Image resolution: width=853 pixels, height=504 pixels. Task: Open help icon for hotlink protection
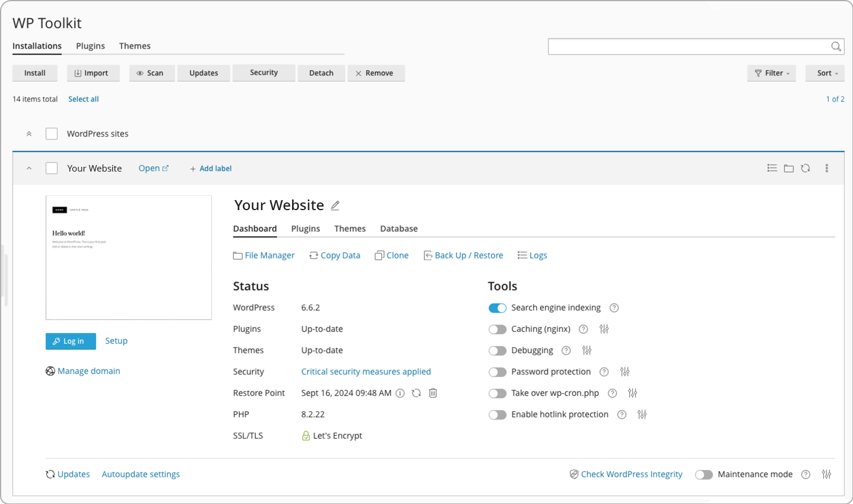coord(621,414)
